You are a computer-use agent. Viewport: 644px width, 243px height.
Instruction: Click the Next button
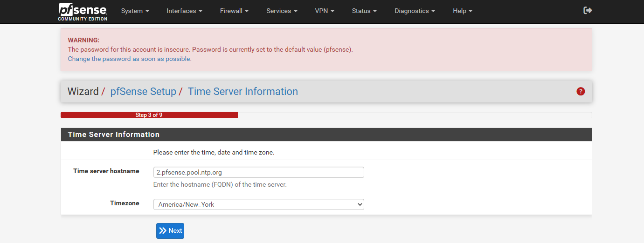[170, 230]
